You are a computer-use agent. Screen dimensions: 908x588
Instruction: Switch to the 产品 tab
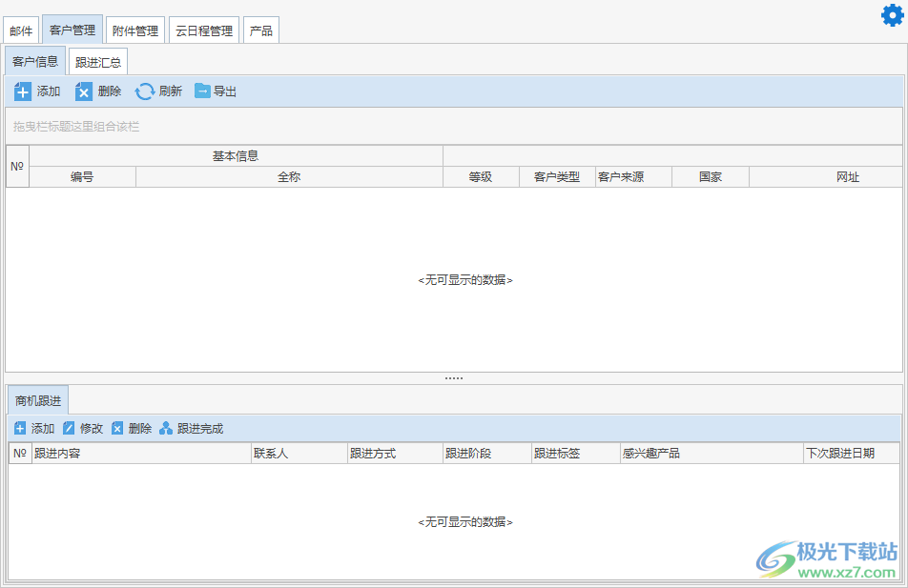tap(261, 30)
